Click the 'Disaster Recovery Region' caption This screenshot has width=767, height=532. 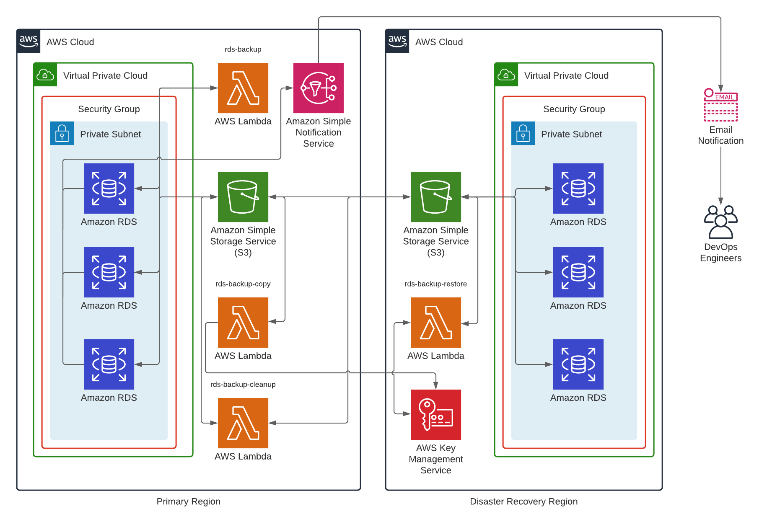coord(524,501)
